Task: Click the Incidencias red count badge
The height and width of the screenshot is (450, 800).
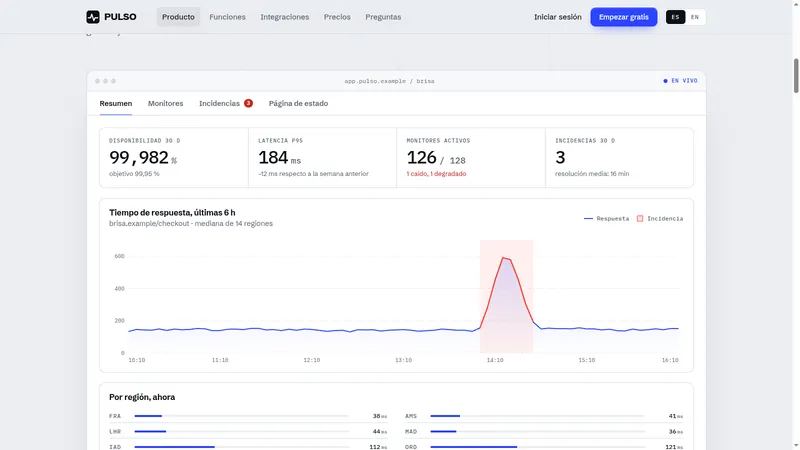Action: click(248, 103)
